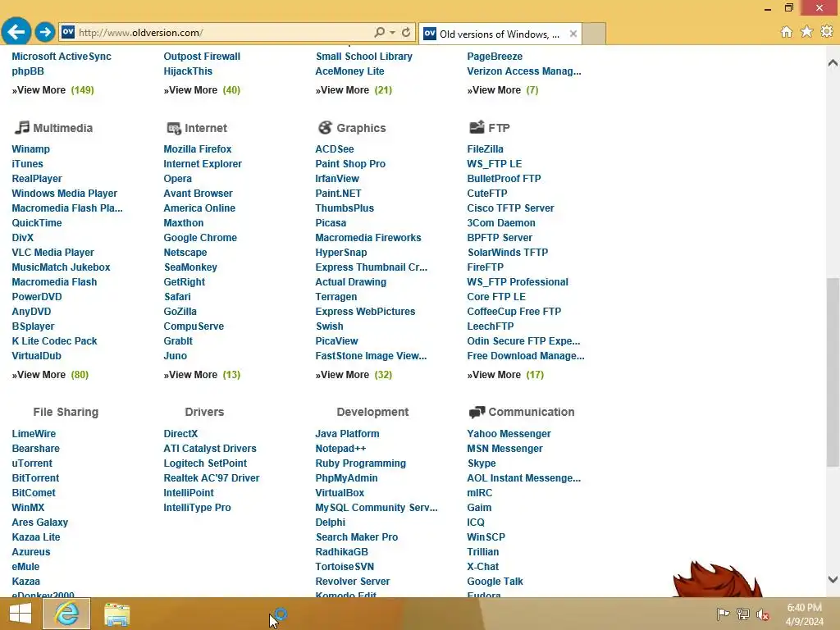Open the ACDSee link
The height and width of the screenshot is (630, 840).
(335, 149)
